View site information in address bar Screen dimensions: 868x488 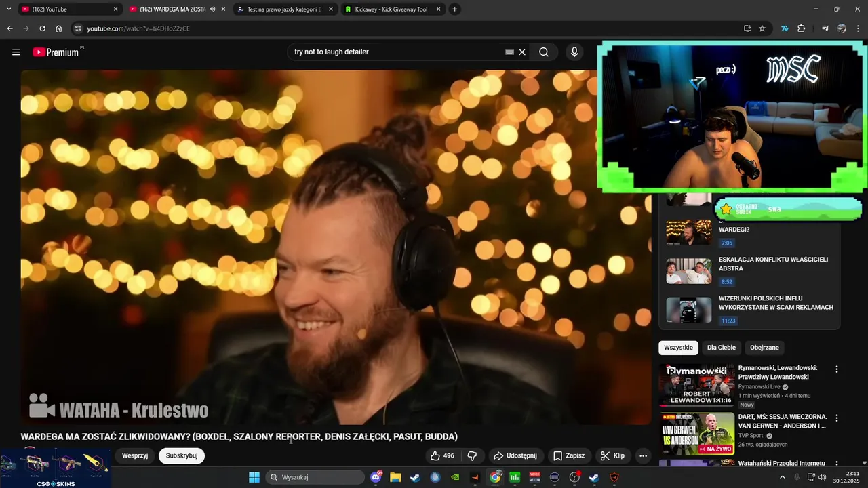tap(78, 28)
